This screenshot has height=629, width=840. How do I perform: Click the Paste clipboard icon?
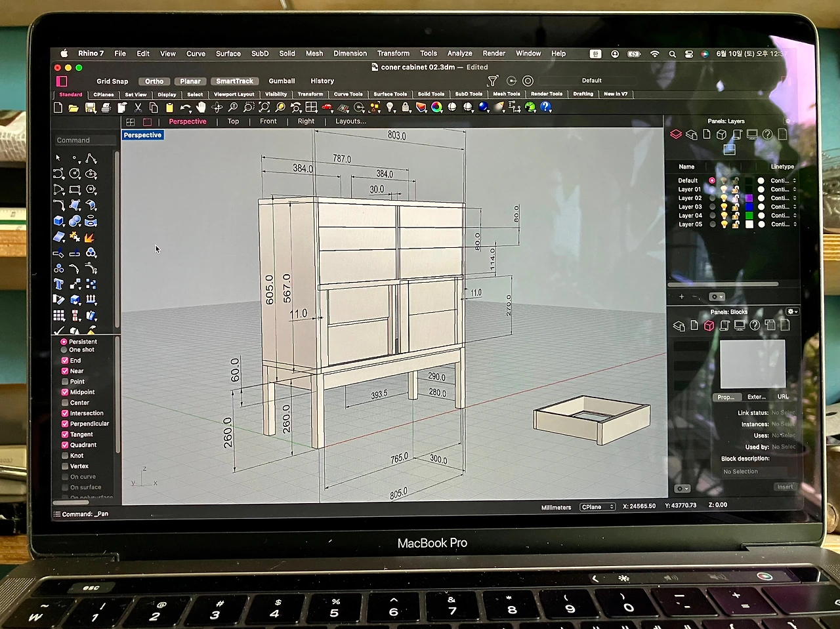pyautogui.click(x=169, y=108)
